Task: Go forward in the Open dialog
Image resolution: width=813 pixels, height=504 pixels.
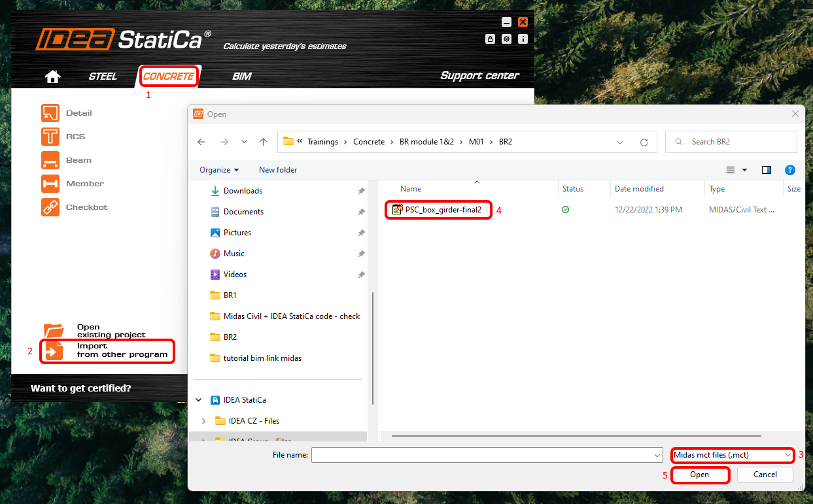Action: (224, 142)
